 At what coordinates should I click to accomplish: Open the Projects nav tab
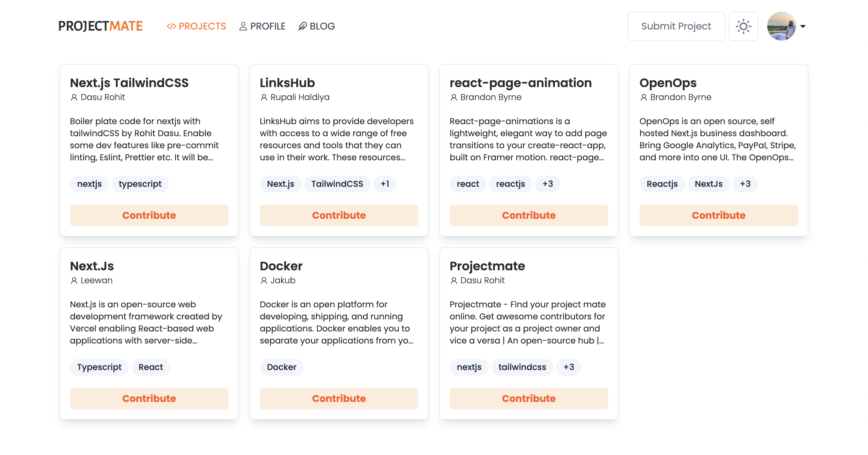pos(196,26)
